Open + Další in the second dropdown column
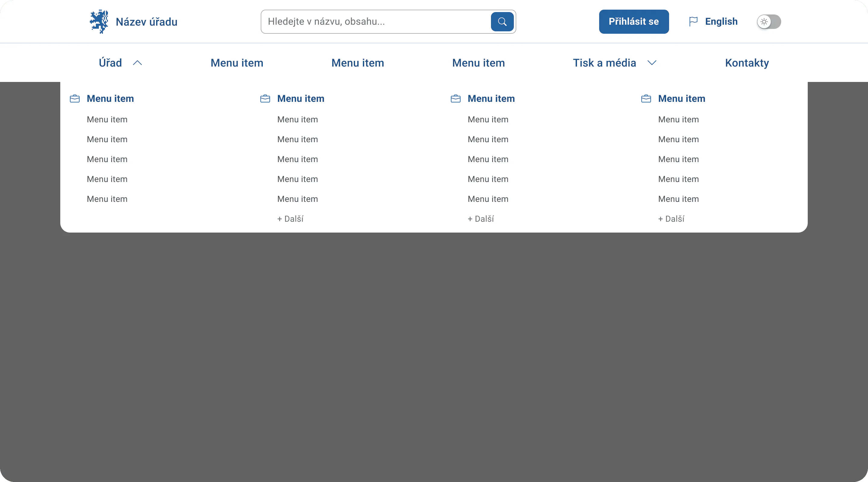The height and width of the screenshot is (482, 868). [x=291, y=219]
